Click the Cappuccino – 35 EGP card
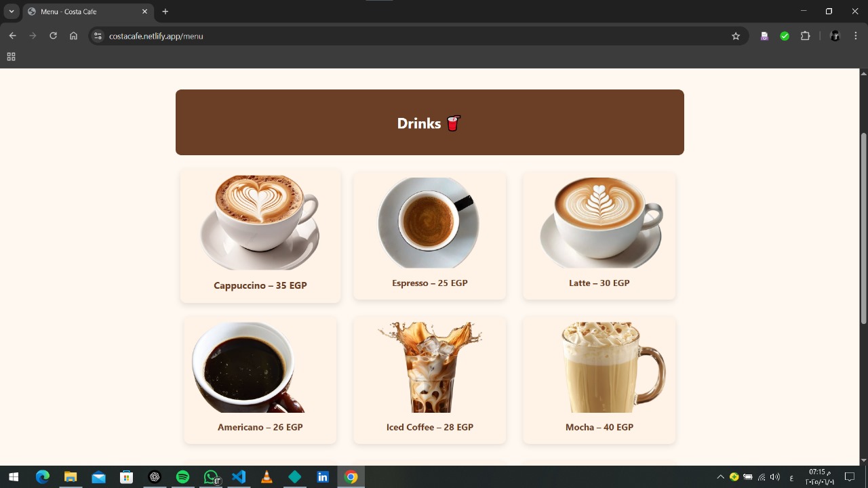 tap(260, 236)
